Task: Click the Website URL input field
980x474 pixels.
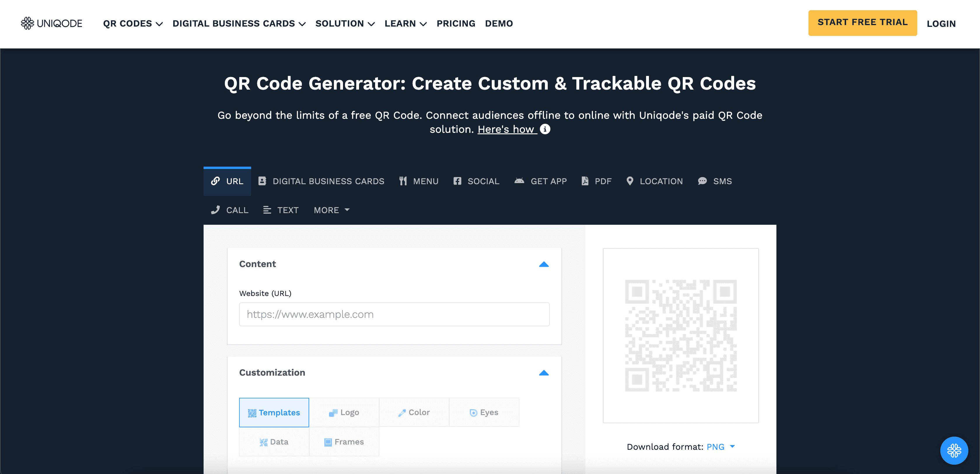Action: (x=394, y=314)
